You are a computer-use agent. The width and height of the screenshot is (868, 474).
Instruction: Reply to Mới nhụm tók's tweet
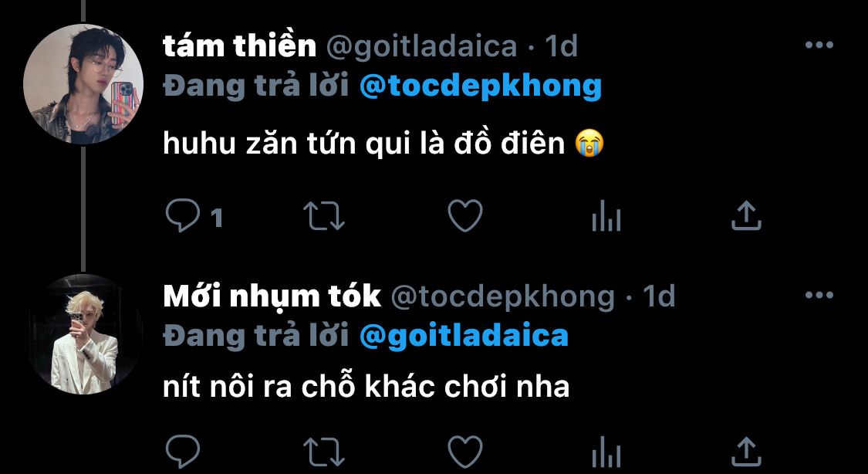tap(183, 452)
